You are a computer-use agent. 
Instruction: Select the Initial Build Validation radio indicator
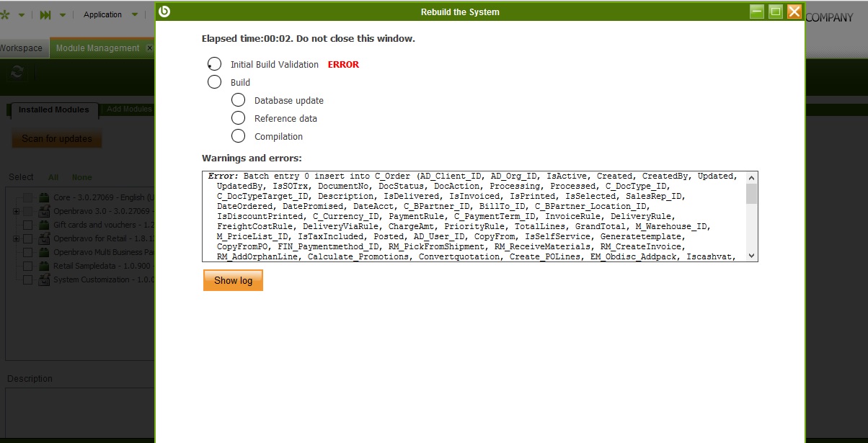214,64
